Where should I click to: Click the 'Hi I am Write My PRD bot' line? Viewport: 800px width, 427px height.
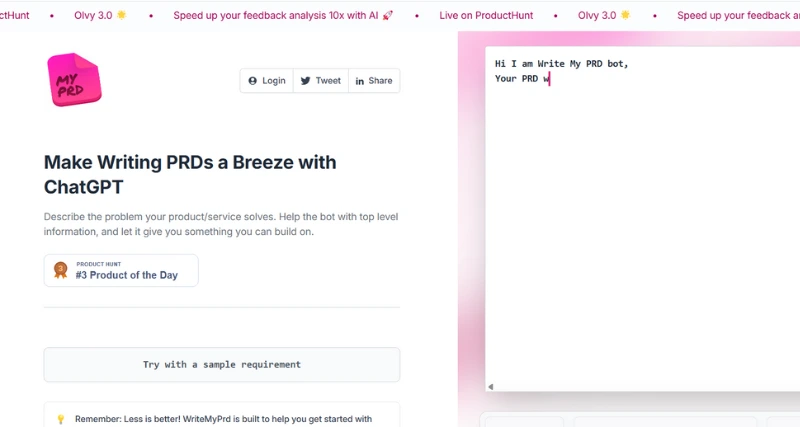coord(562,64)
